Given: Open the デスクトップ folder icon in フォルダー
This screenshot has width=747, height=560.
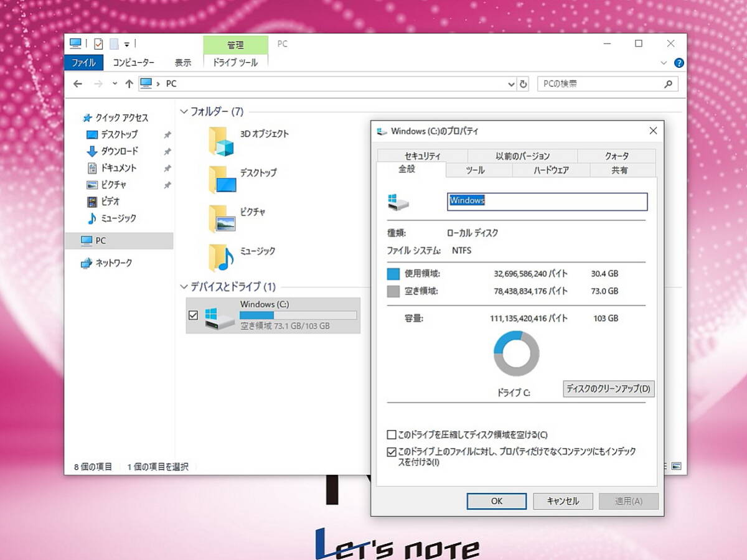Looking at the screenshot, I should 222,180.
